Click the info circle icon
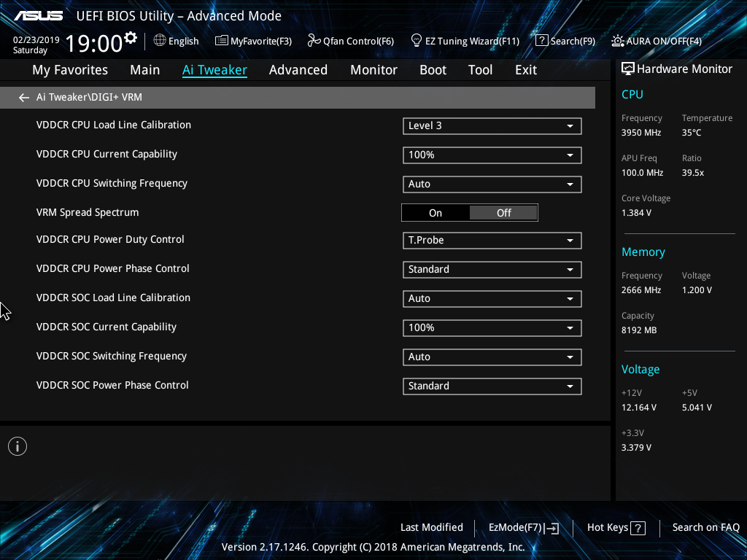The height and width of the screenshot is (560, 747). 18,446
